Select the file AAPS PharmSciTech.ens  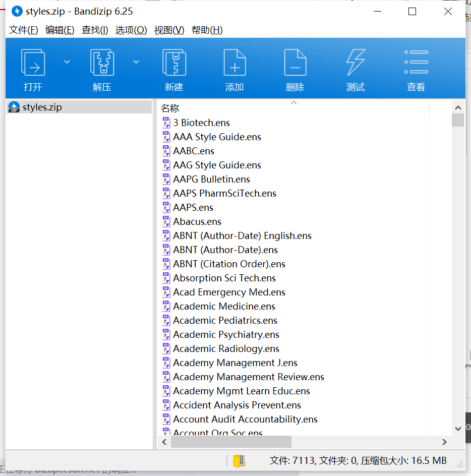coord(224,193)
